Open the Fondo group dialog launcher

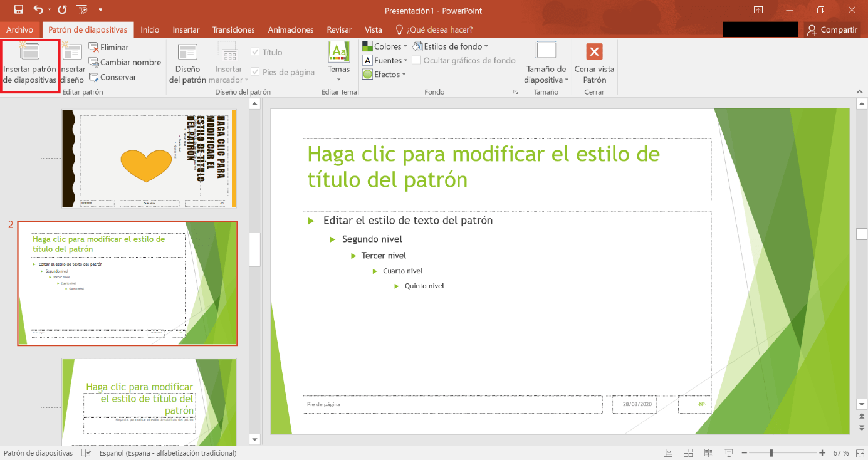coord(516,92)
